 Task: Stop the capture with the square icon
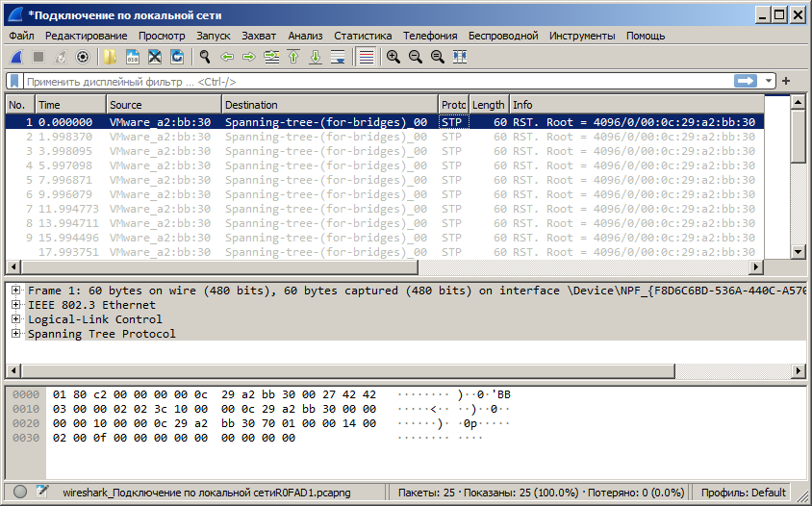(38, 57)
